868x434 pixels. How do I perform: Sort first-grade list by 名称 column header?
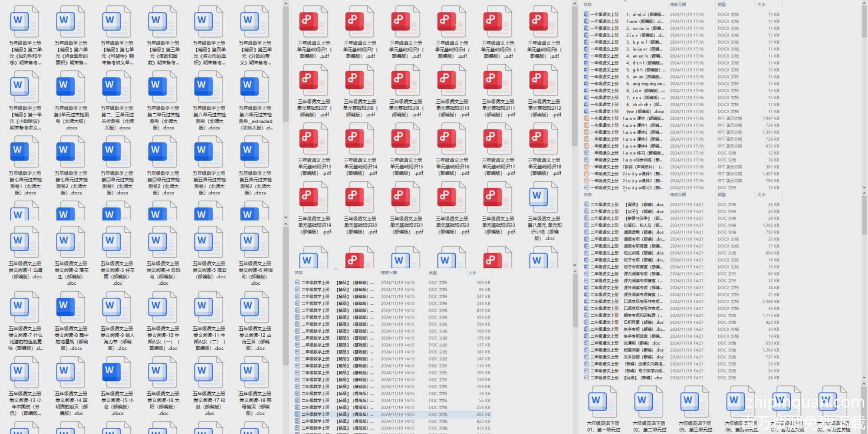pos(588,4)
